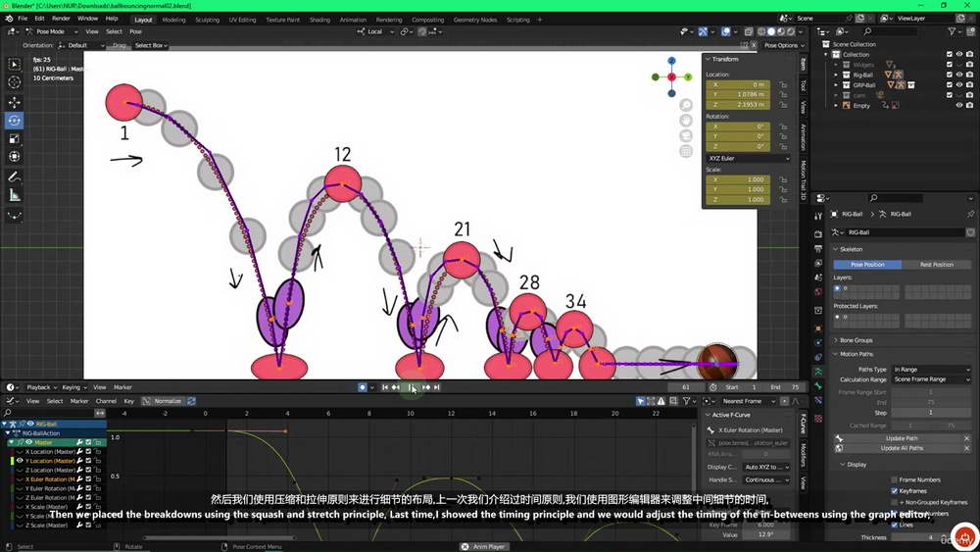Viewport: 980px width, 552px height.
Task: Click the Update Path icon button
Action: click(x=839, y=438)
